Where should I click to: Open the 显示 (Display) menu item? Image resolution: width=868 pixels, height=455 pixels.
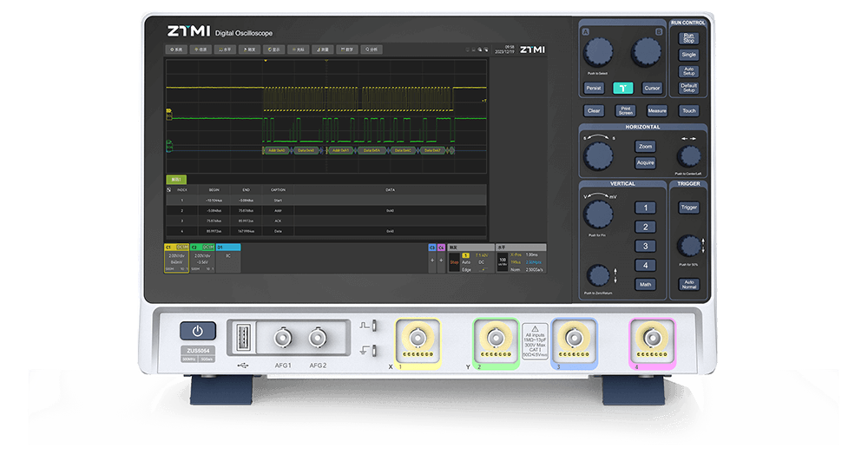[274, 49]
